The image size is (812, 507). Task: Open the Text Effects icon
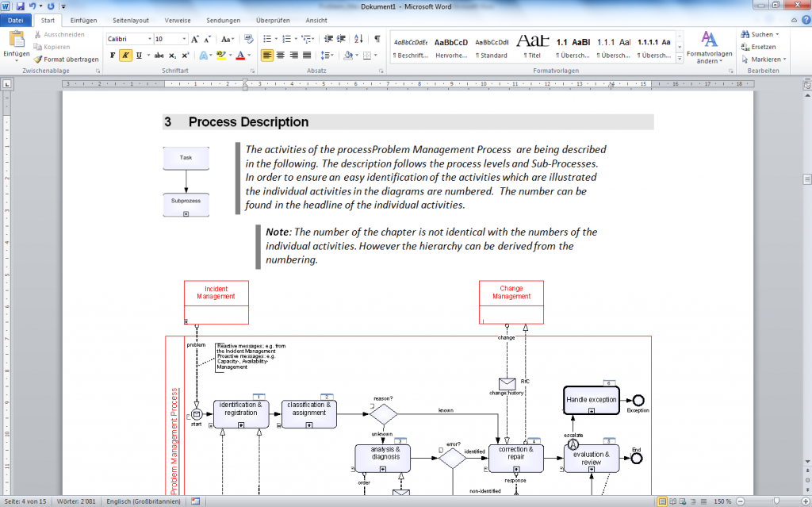[x=204, y=55]
